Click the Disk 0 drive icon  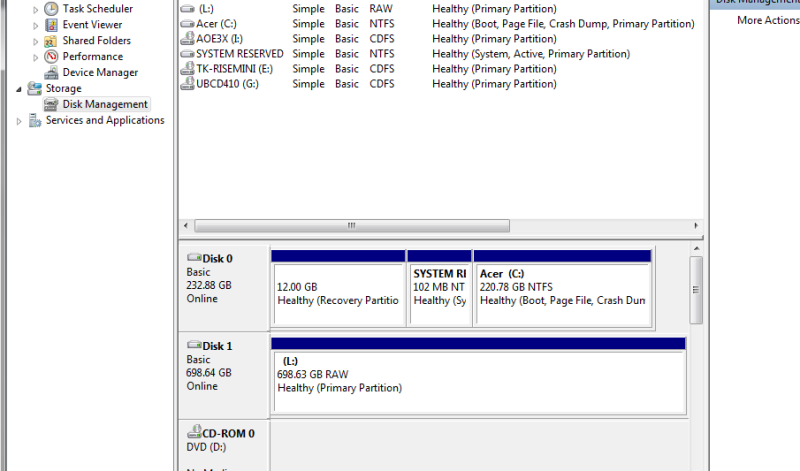point(194,257)
